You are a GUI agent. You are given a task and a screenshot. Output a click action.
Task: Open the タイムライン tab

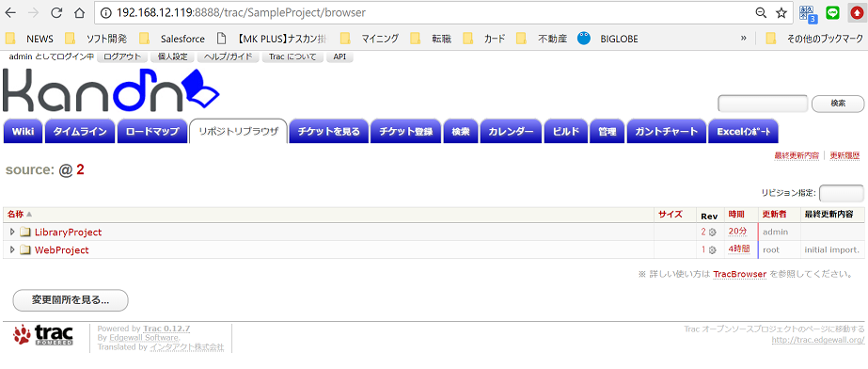click(x=80, y=131)
